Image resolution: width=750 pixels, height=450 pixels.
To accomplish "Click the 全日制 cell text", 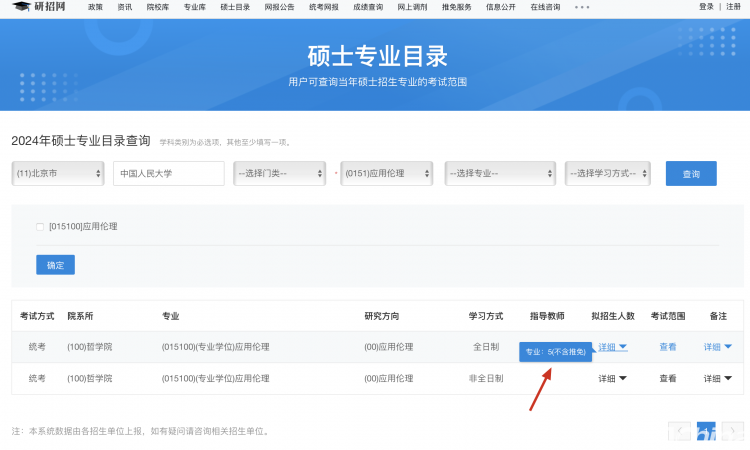I will [486, 347].
